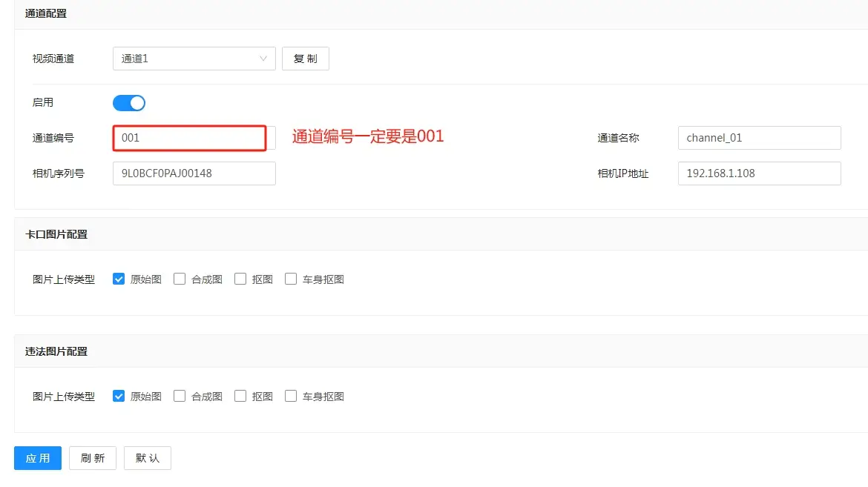Check 抠图 in 违法图片配置 section
Image resolution: width=868 pixels, height=487 pixels.
tap(240, 397)
